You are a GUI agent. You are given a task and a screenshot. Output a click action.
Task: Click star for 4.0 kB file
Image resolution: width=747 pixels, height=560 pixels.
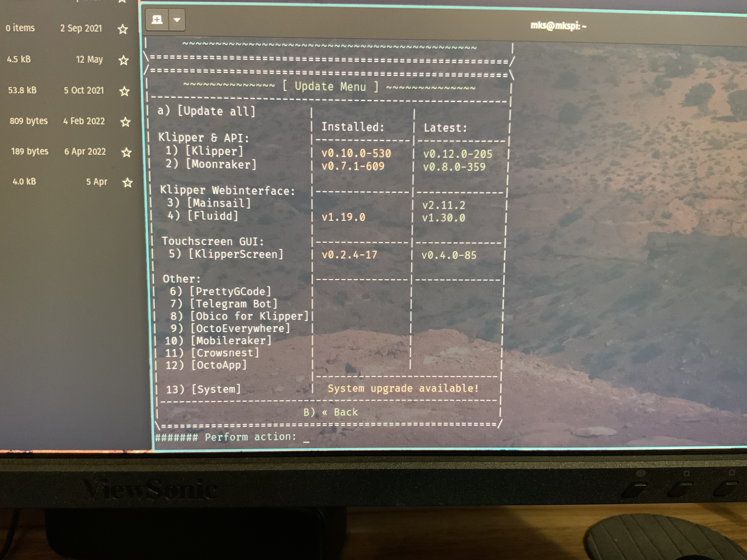click(127, 183)
